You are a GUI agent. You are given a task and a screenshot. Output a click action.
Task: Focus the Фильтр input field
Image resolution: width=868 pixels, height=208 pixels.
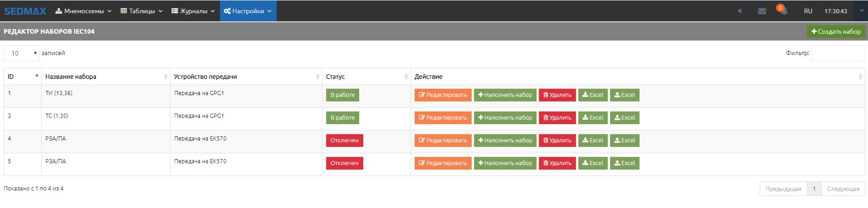(x=838, y=53)
